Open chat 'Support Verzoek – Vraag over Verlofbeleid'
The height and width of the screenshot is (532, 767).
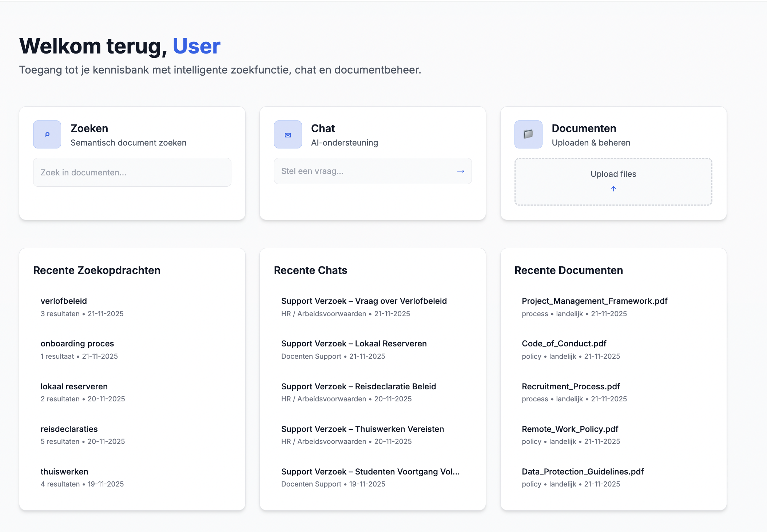(364, 301)
